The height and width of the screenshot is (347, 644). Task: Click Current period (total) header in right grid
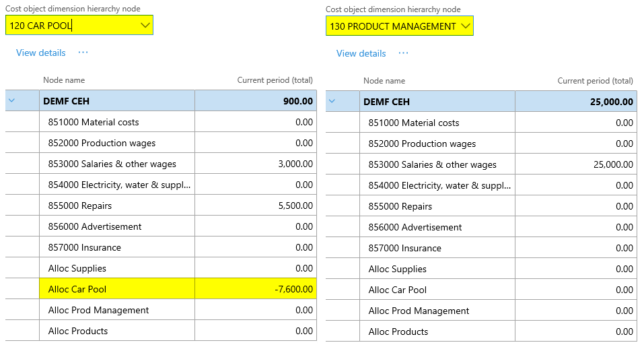point(595,81)
